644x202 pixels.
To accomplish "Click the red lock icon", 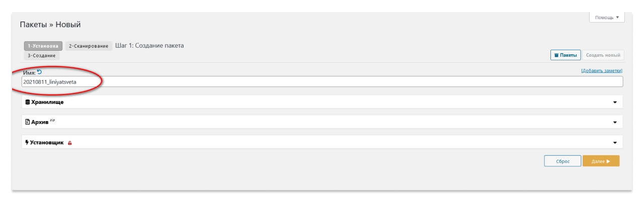I will pyautogui.click(x=69, y=143).
